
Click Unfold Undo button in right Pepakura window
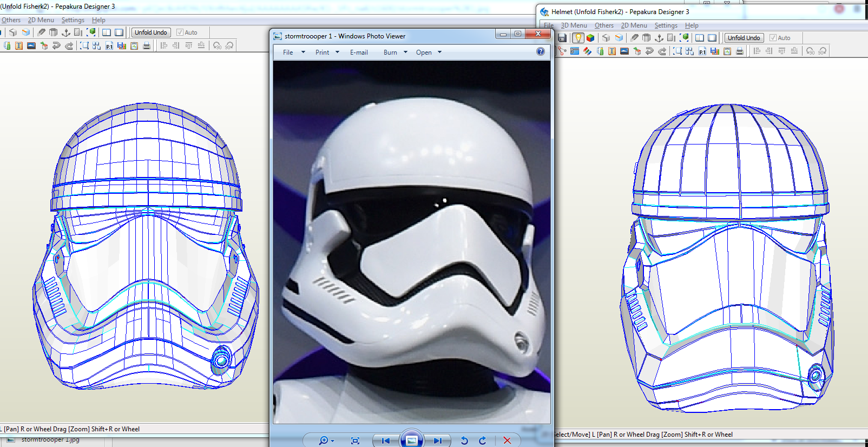744,38
